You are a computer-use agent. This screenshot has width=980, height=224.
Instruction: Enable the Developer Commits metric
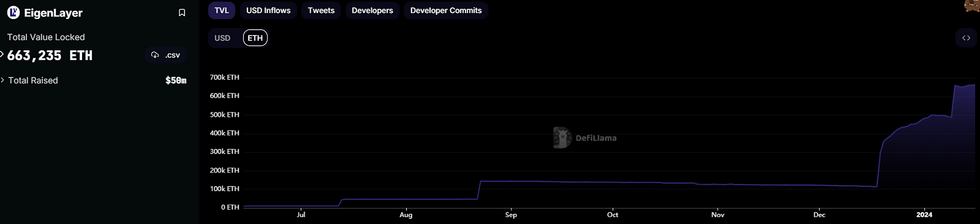(446, 10)
